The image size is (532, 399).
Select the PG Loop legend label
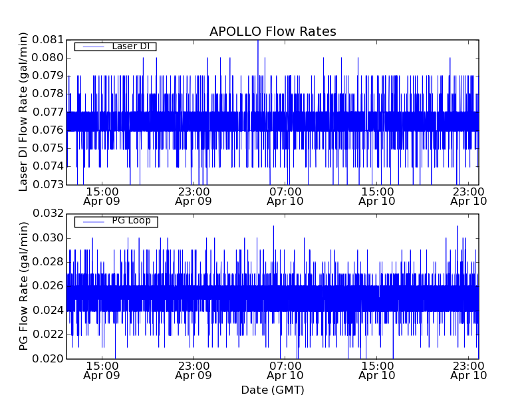(131, 221)
